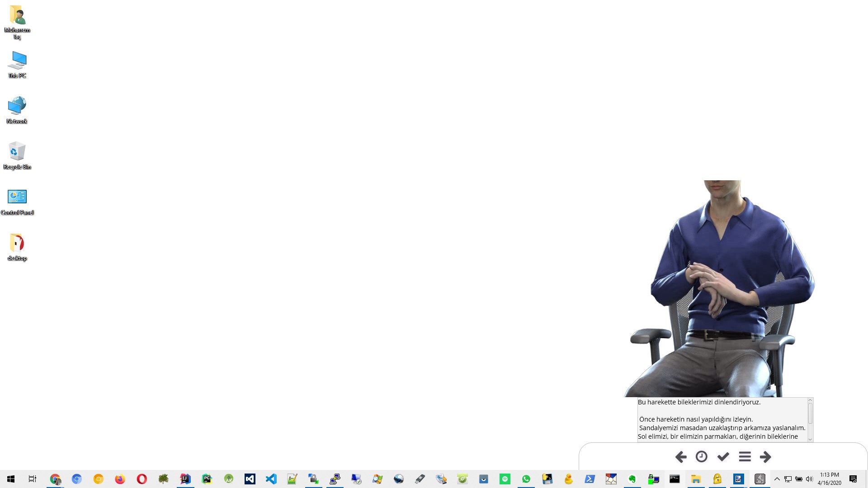868x488 pixels.
Task: Open Firefox from the taskbar
Action: click(120, 479)
